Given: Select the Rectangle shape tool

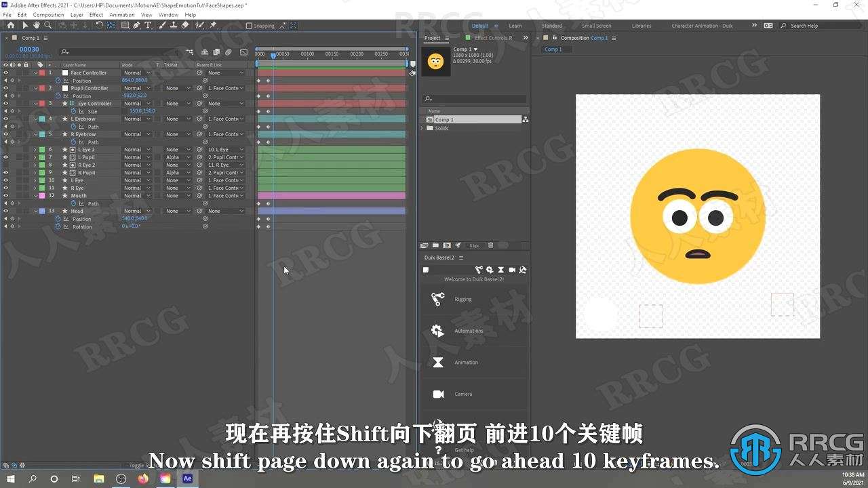Looking at the screenshot, I should point(125,25).
